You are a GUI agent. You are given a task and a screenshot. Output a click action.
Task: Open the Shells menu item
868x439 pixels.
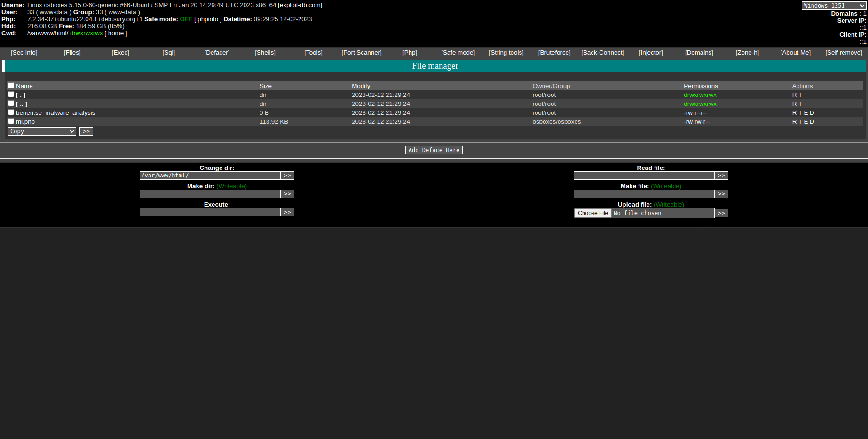pos(265,53)
